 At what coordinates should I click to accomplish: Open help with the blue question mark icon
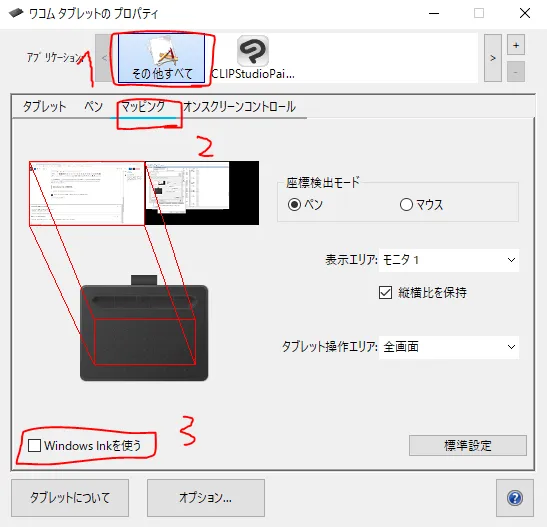515,498
